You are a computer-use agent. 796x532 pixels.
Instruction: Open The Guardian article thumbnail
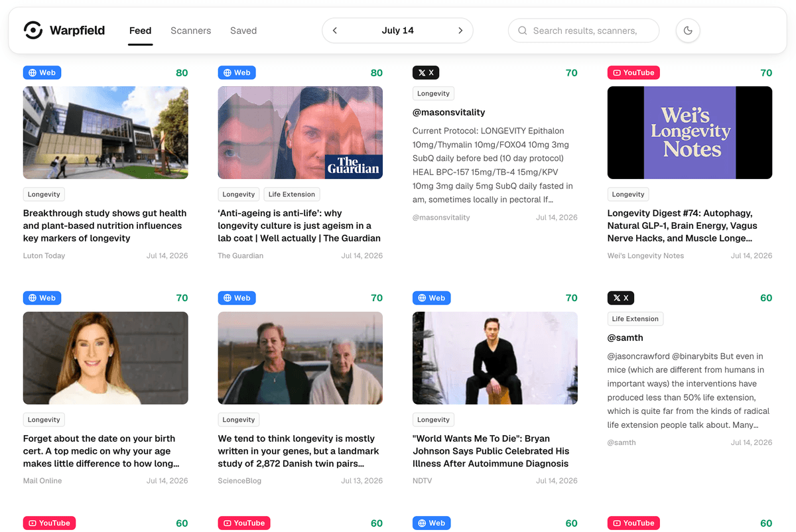click(x=300, y=133)
